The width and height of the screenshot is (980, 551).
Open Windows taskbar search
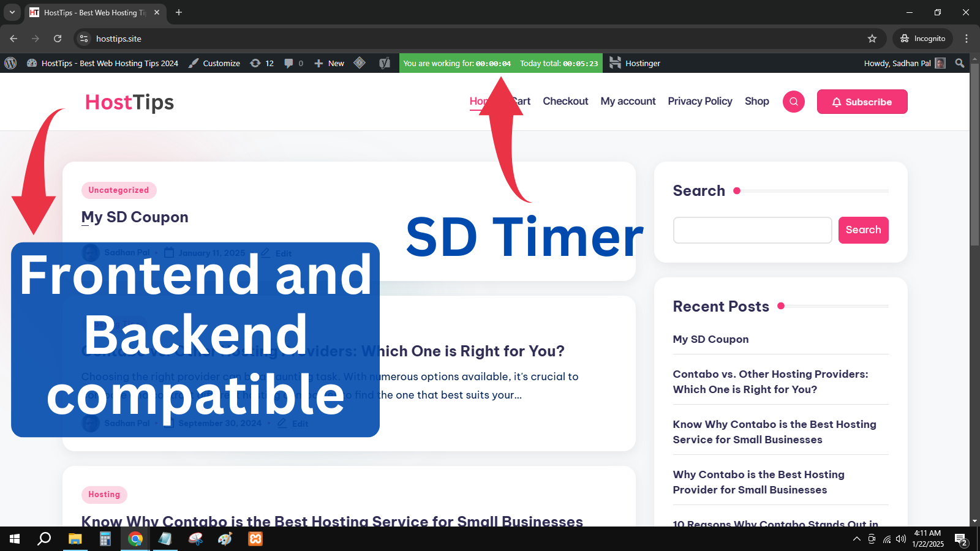pos(44,539)
